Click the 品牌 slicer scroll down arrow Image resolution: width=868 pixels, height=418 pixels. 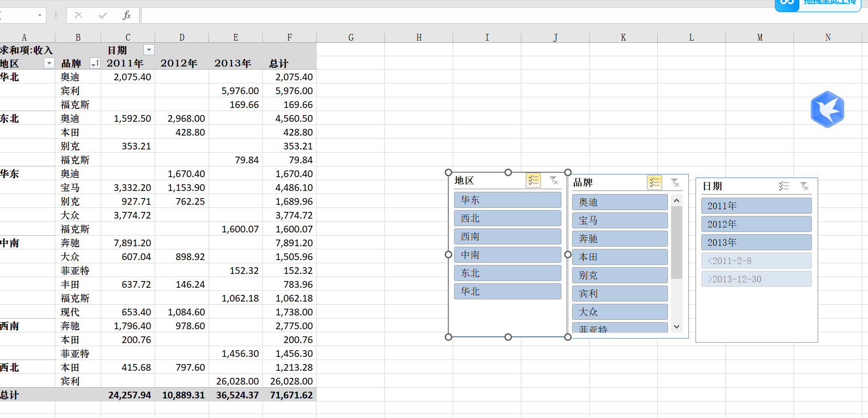[676, 327]
